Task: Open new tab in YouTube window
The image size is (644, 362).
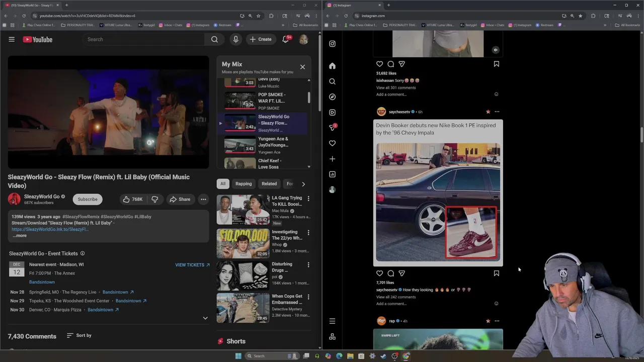Action: [66, 5]
